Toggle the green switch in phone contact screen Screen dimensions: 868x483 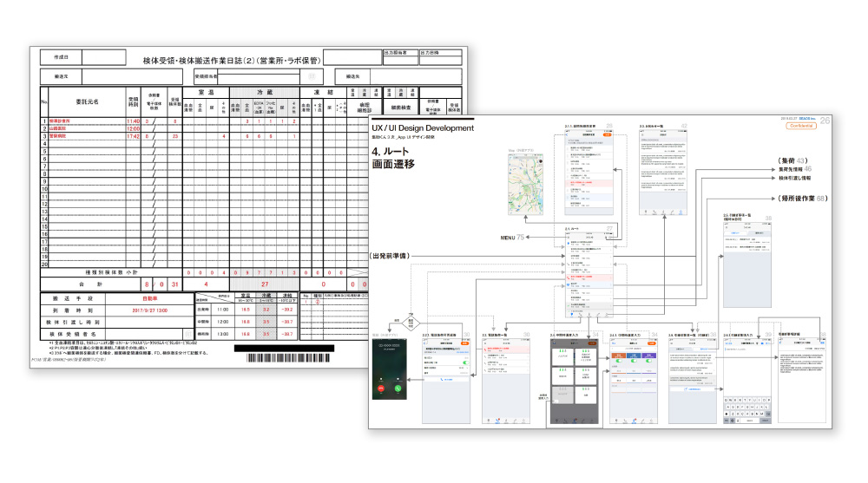click(x=464, y=363)
